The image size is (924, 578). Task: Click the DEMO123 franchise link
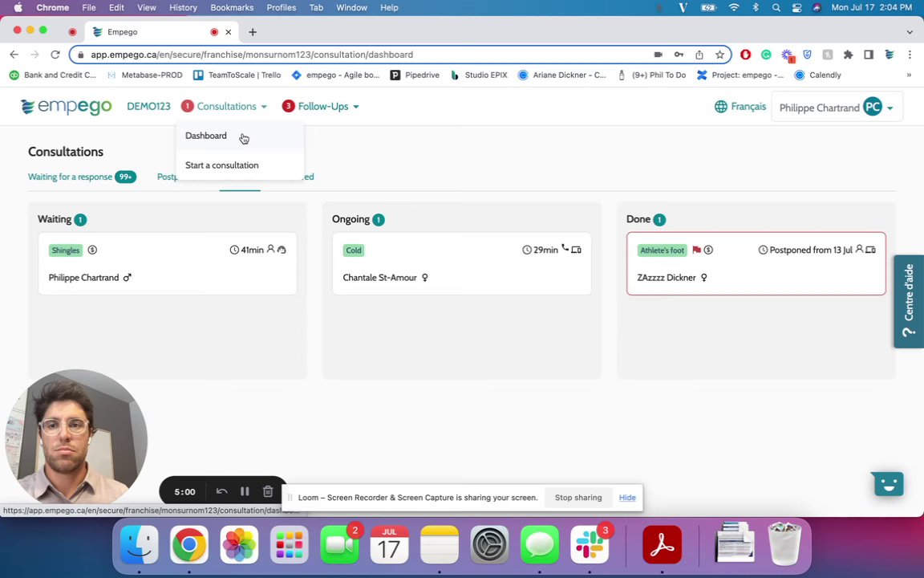click(148, 106)
